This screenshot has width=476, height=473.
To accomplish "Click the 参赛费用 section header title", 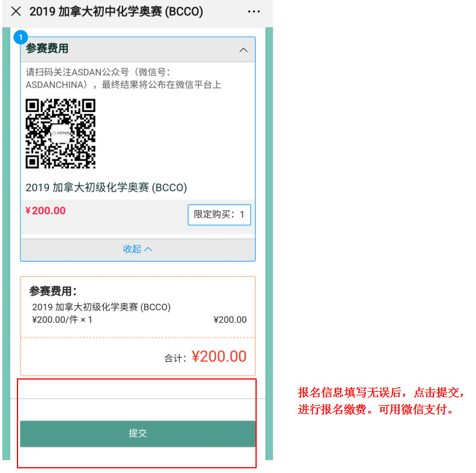I will pyautogui.click(x=47, y=48).
